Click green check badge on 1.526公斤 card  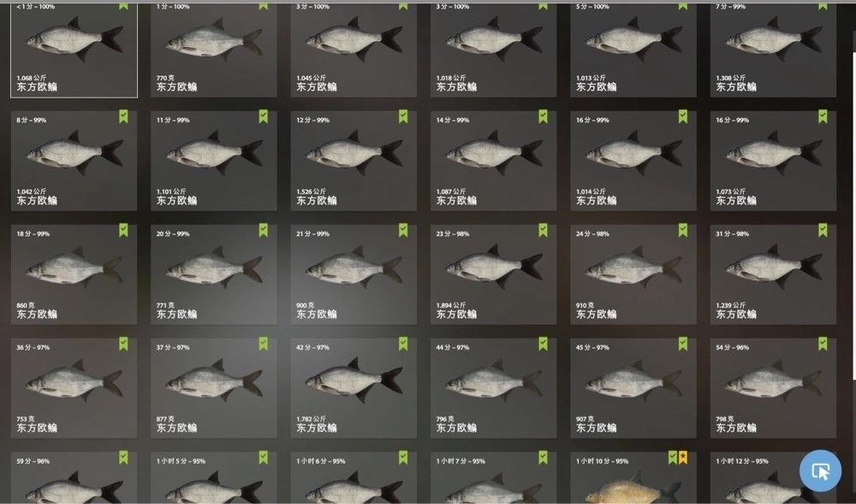pos(403,116)
